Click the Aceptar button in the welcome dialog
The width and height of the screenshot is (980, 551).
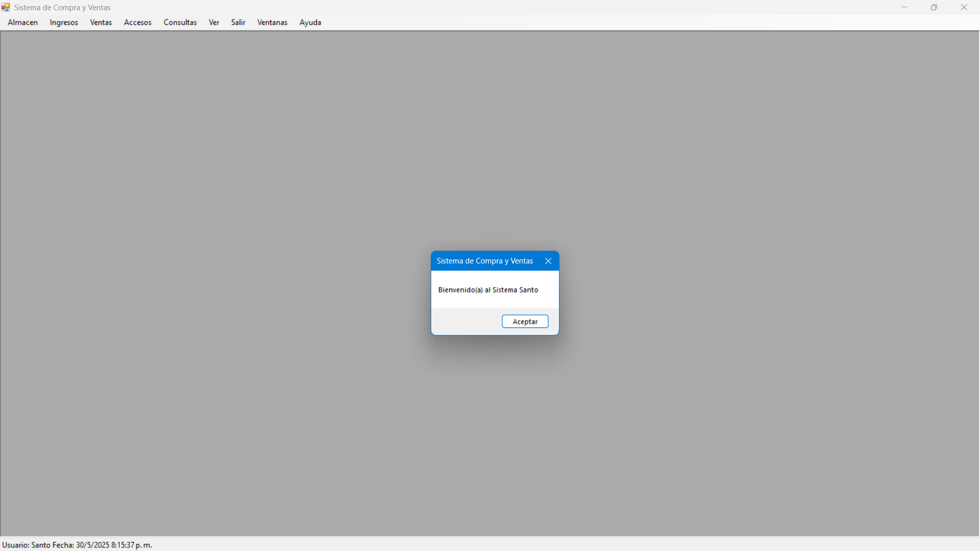point(525,321)
